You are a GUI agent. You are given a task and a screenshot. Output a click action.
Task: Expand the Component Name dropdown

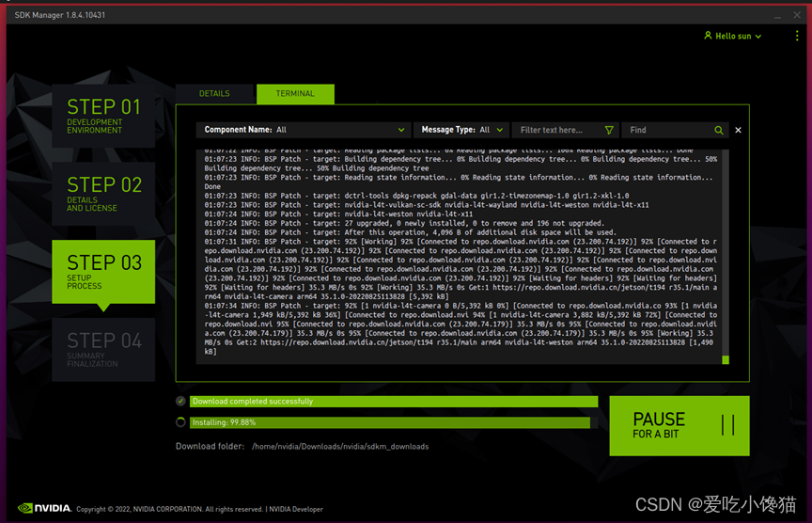click(304, 130)
